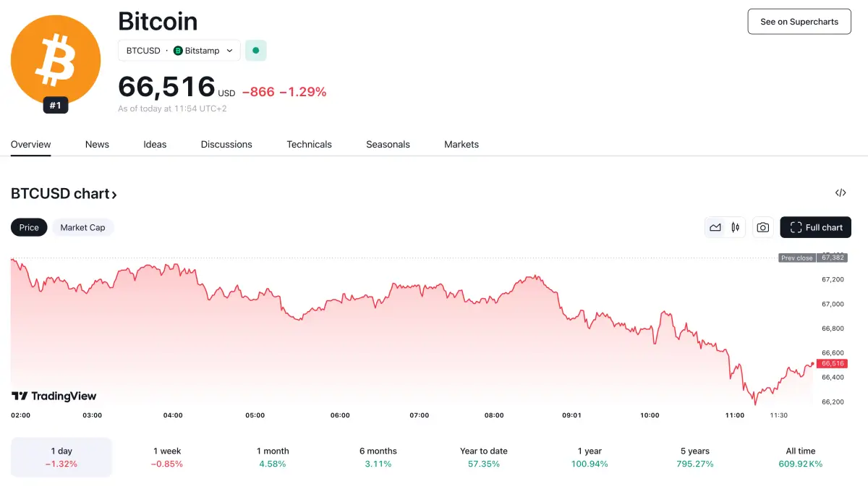The height and width of the screenshot is (492, 868).
Task: Click the red 66,516 price label
Action: [832, 363]
